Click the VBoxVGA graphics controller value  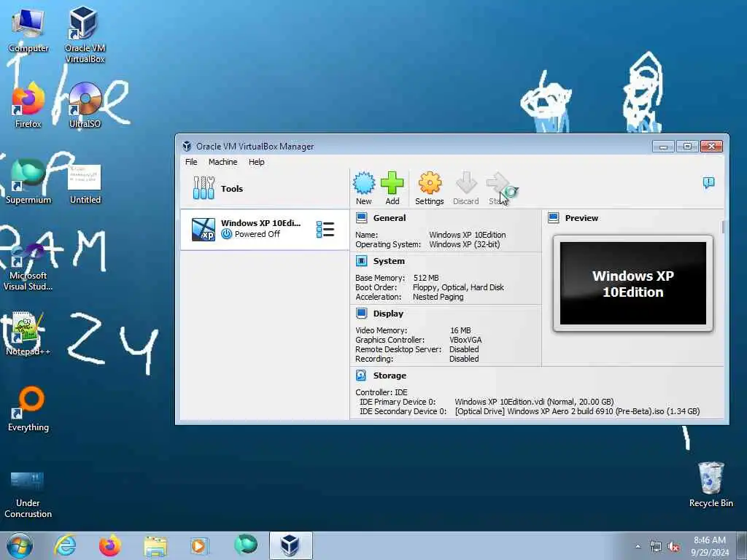tap(465, 340)
